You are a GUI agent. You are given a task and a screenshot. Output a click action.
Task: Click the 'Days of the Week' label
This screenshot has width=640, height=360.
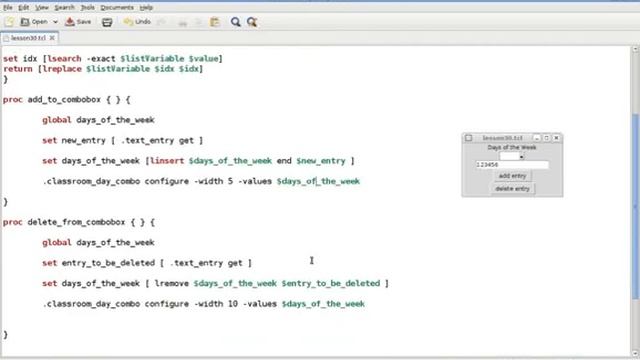click(x=512, y=147)
